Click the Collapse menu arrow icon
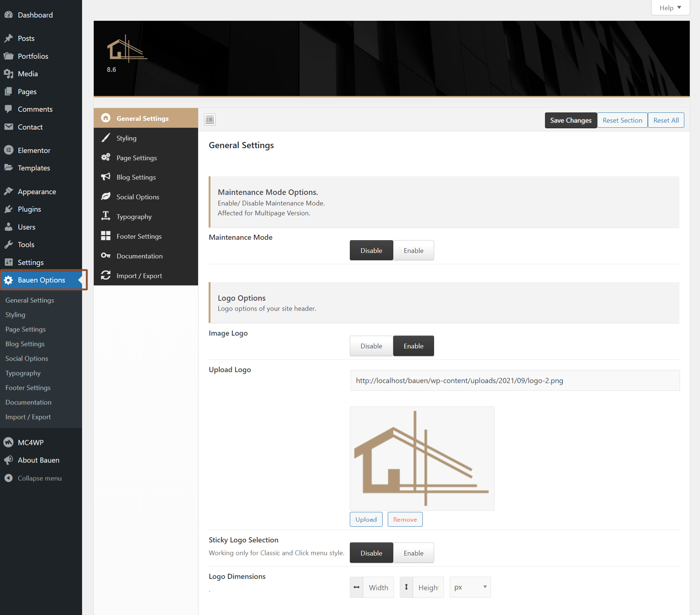This screenshot has width=700, height=615. pos(8,478)
